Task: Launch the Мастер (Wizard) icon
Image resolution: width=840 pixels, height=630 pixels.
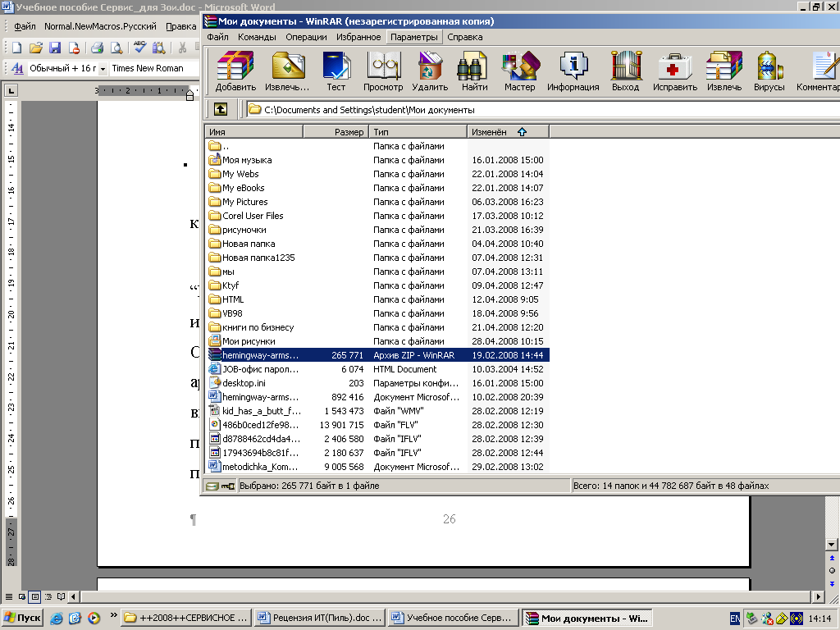Action: pos(519,71)
